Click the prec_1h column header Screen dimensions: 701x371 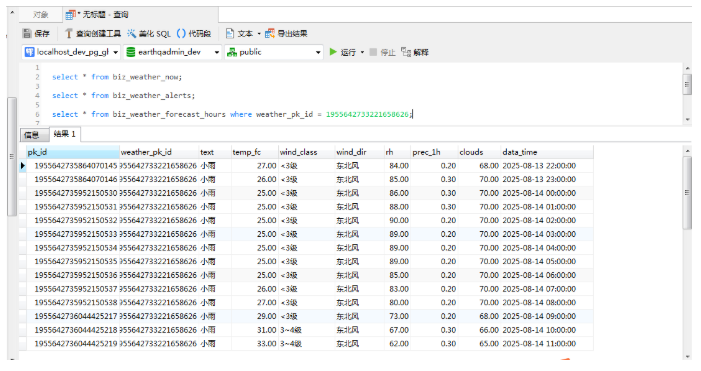point(434,152)
